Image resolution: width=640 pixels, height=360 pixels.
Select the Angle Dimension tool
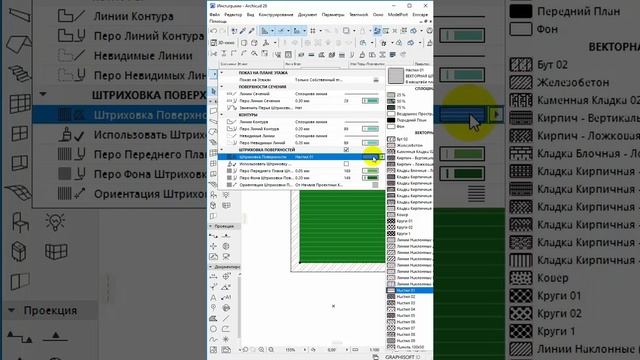pyautogui.click(x=226, y=287)
